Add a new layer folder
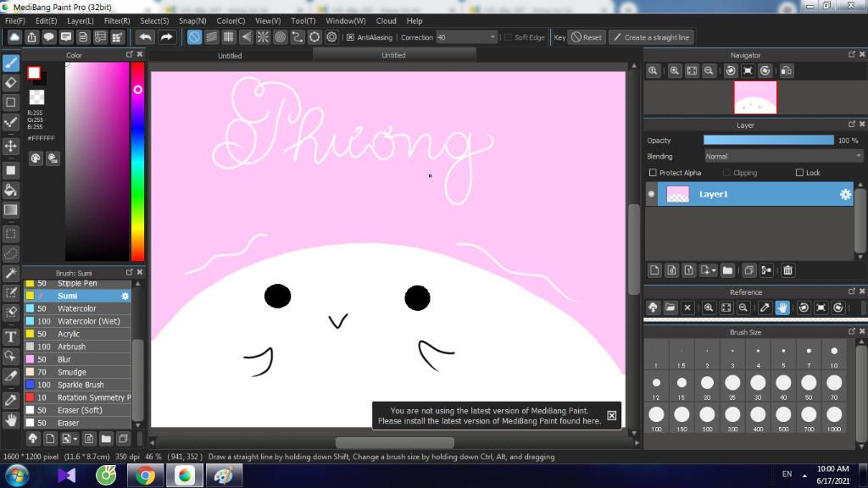Viewport: 868px width, 488px height. pyautogui.click(x=727, y=270)
